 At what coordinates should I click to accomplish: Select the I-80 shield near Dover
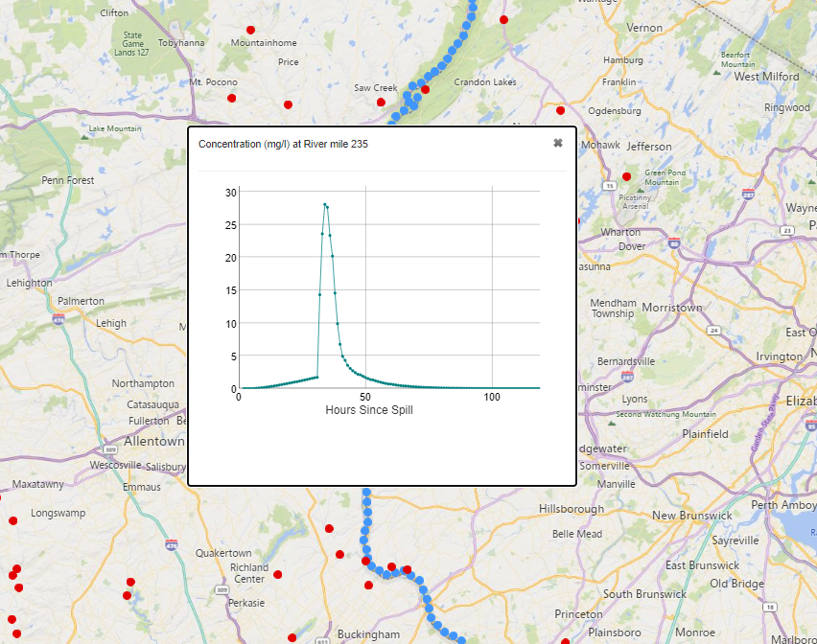pos(674,243)
